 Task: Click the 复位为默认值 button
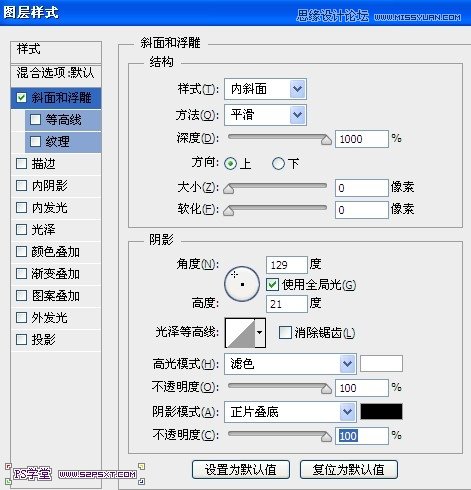[x=349, y=470]
